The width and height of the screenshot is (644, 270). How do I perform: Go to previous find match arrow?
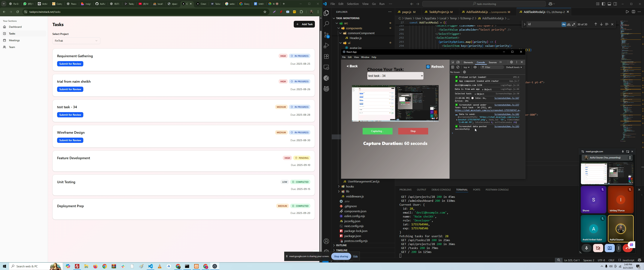(596, 24)
